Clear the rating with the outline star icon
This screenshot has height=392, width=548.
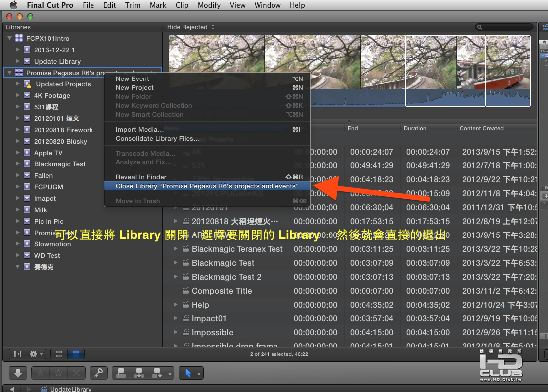click(x=58, y=373)
